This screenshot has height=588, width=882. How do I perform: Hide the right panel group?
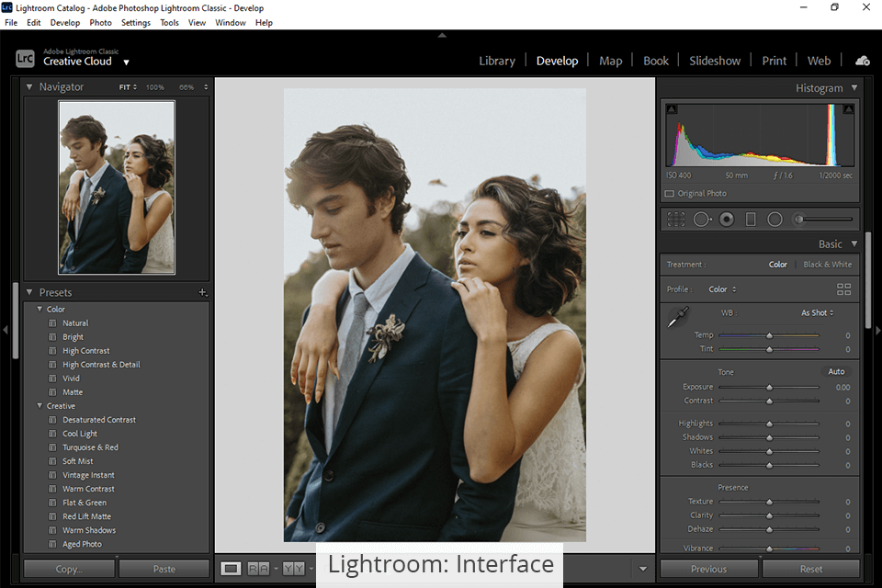[x=877, y=331]
